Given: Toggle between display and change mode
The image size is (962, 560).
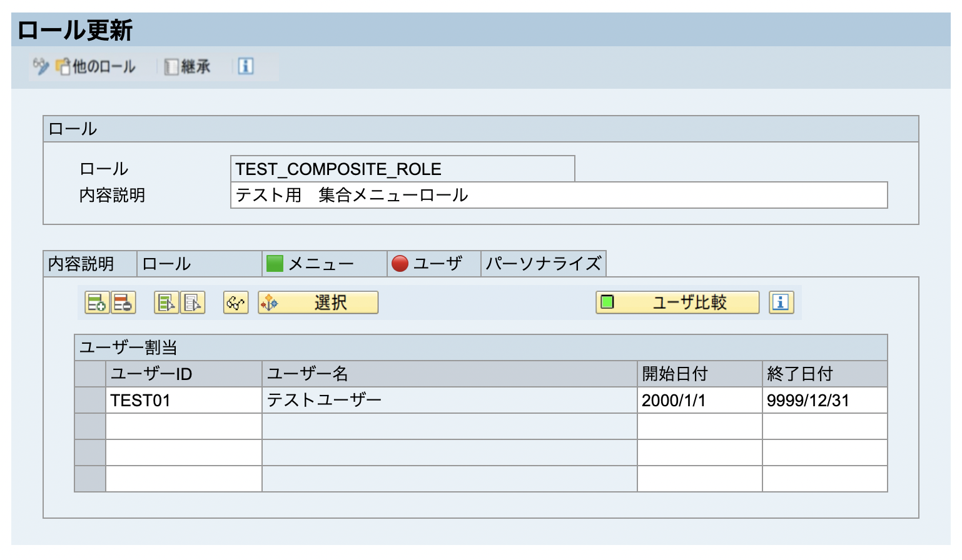Looking at the screenshot, I should pyautogui.click(x=39, y=66).
